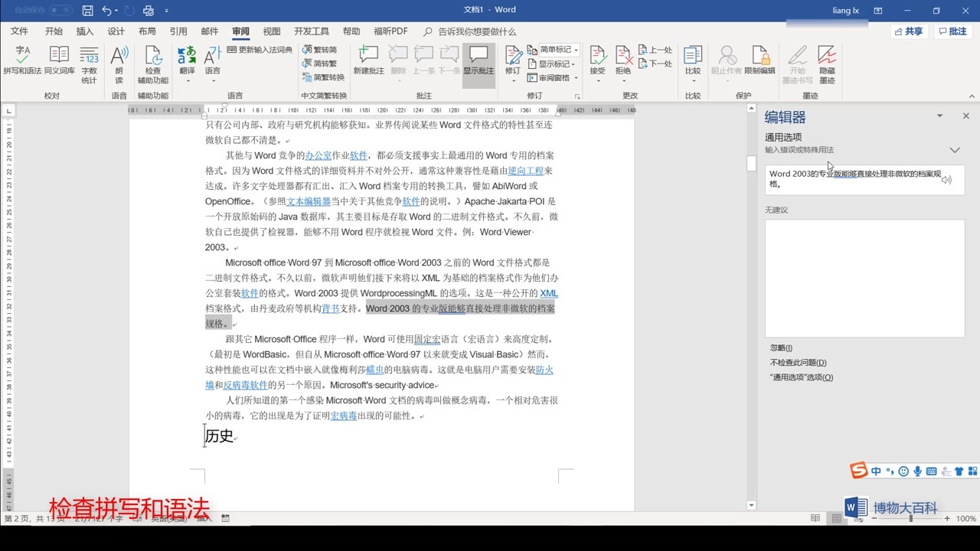Image resolution: width=980 pixels, height=551 pixels.
Task: Convert text with 简转繁
Action: pos(319,64)
